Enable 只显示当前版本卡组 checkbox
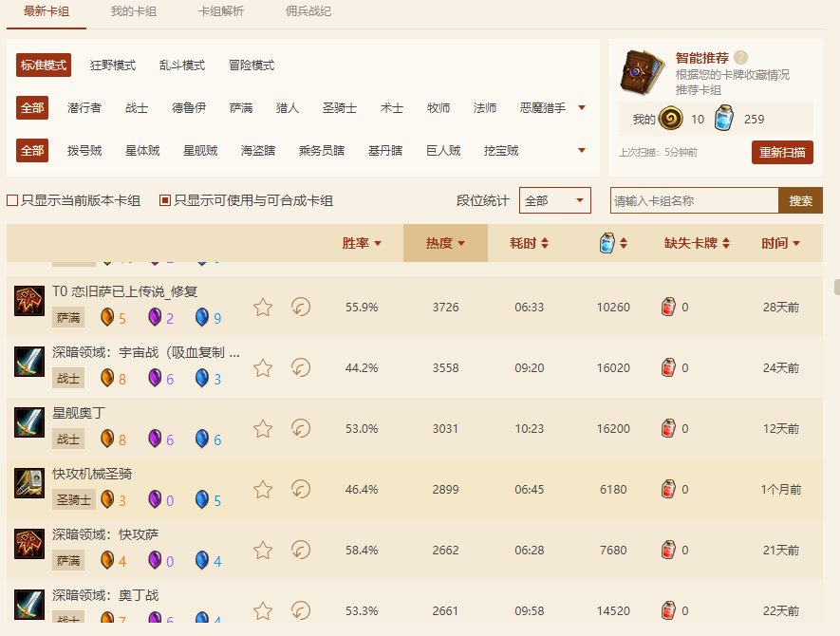This screenshot has width=840, height=636. [12, 201]
